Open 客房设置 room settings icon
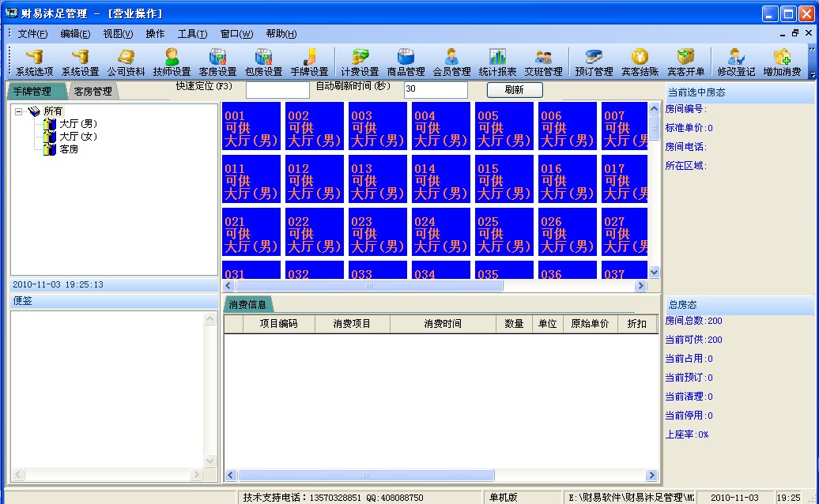Image resolution: width=819 pixels, height=504 pixels. (218, 62)
